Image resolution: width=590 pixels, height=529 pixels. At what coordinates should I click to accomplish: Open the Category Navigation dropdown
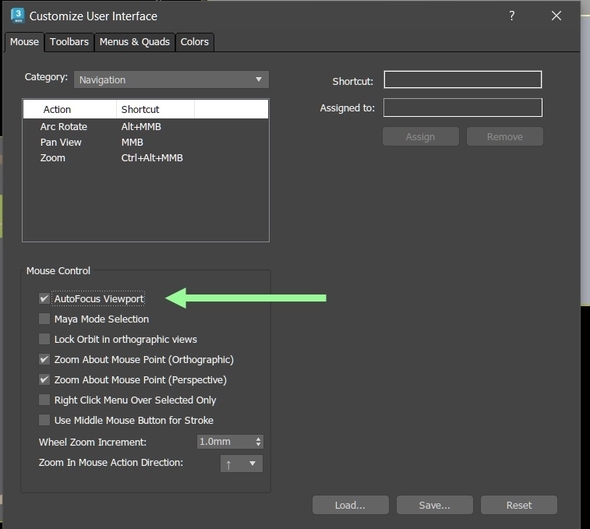[x=171, y=80]
